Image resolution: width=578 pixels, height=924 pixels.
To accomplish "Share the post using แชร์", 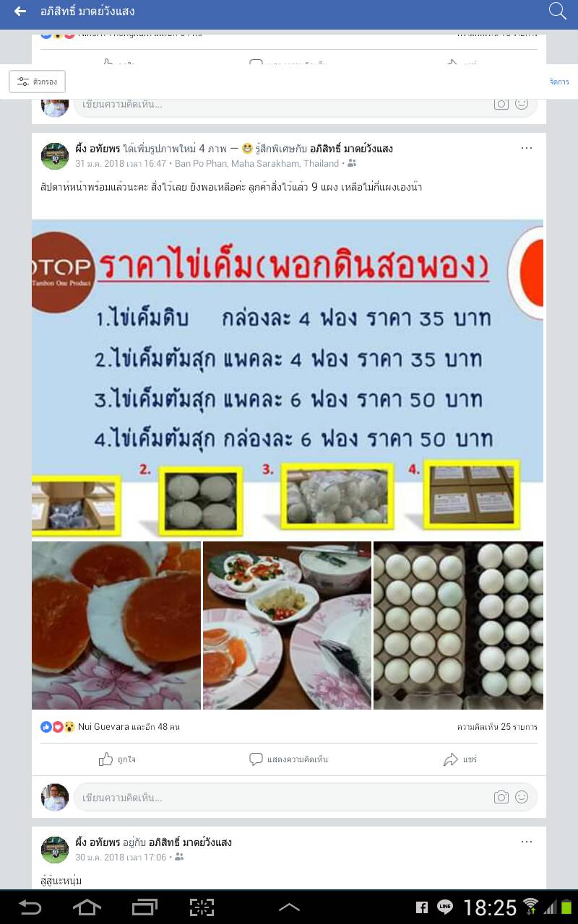I will pos(460,759).
